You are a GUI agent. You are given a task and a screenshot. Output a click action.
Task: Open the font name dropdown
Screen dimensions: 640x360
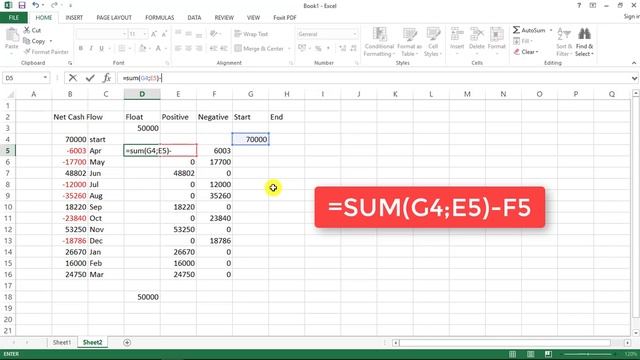(124, 34)
